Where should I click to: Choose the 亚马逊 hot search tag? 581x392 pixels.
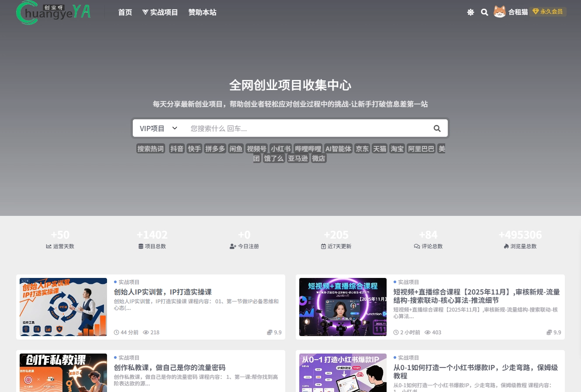[298, 158]
